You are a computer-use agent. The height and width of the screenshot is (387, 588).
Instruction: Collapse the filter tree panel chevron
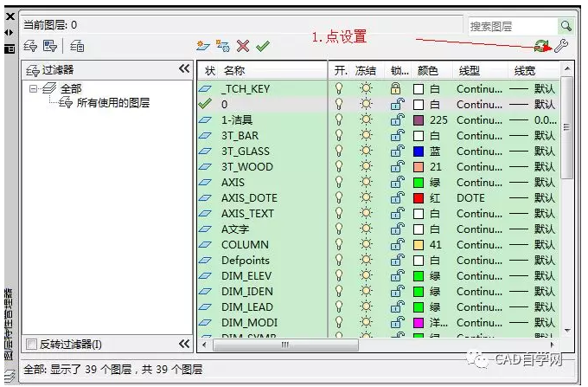pyautogui.click(x=184, y=68)
